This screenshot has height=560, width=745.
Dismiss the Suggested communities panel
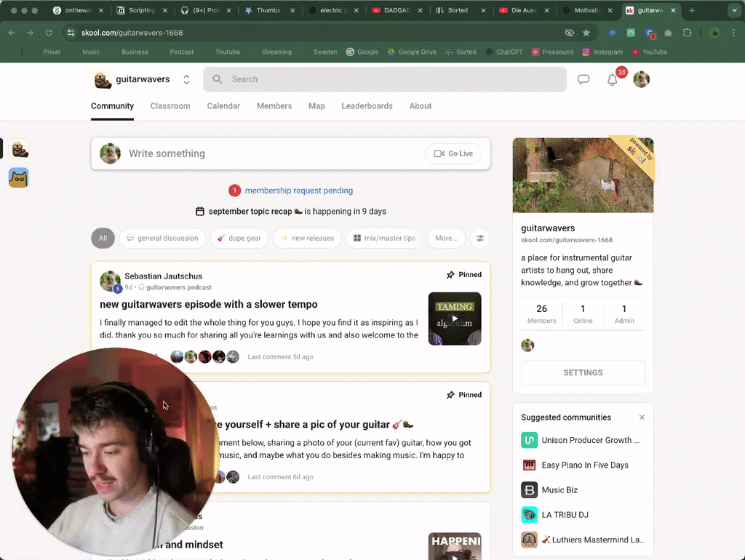[642, 417]
